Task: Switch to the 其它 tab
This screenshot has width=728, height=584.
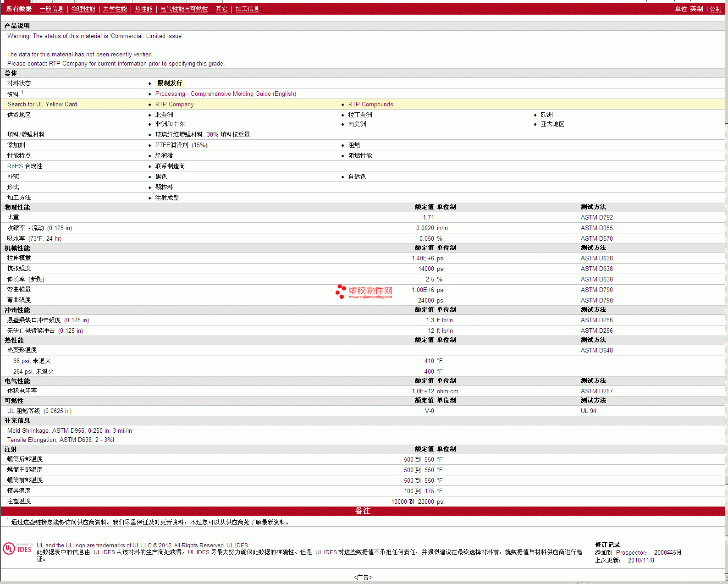Action: (x=221, y=9)
